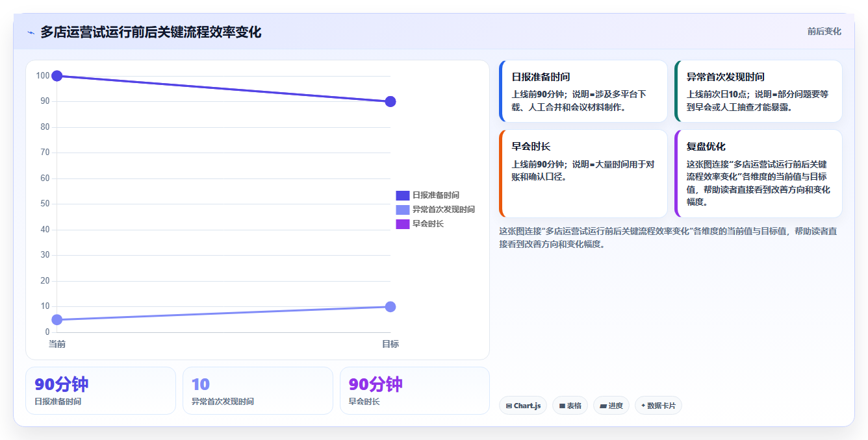Image resolution: width=868 pixels, height=440 pixels.
Task: Open the 复盘优化 description card
Action: tap(758, 174)
